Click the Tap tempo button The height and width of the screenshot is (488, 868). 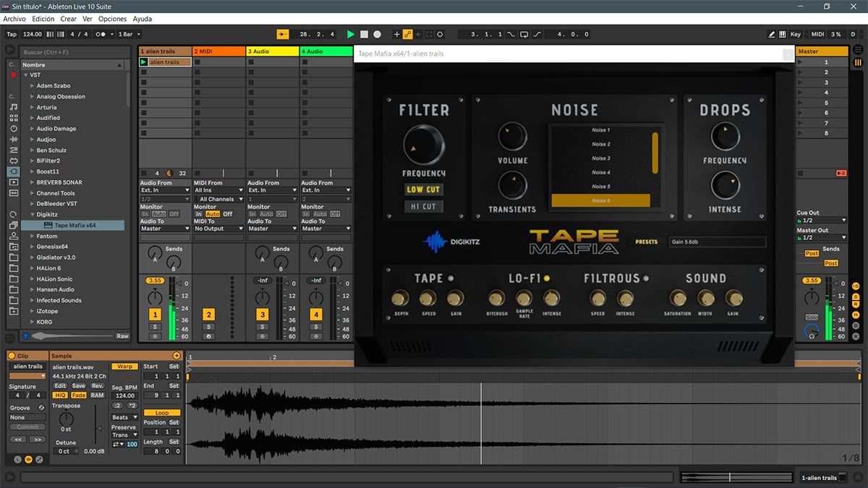click(x=12, y=34)
